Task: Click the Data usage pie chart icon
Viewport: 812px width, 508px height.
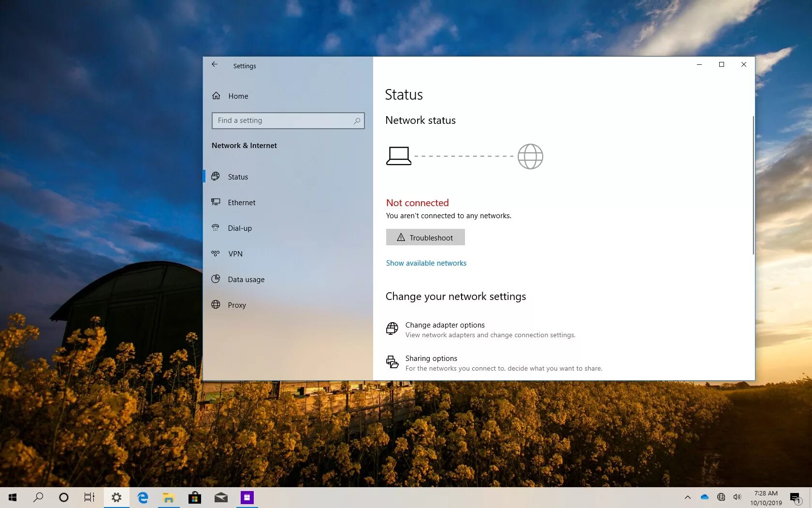Action: point(217,279)
